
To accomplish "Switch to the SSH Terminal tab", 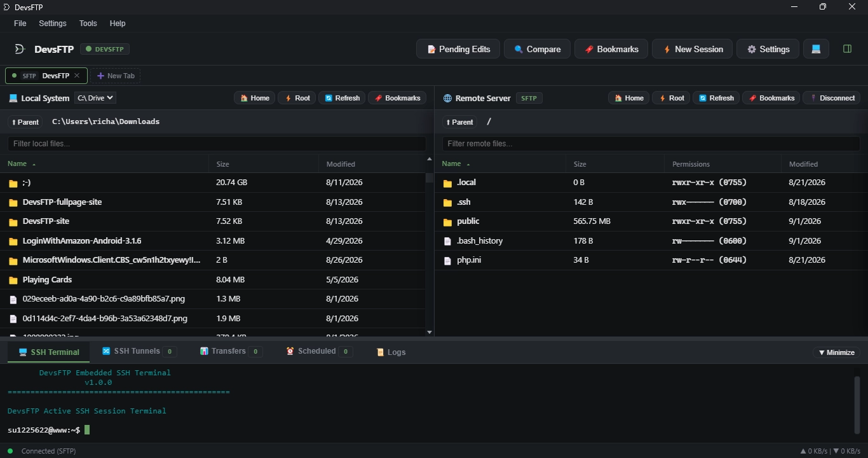I will click(x=49, y=352).
